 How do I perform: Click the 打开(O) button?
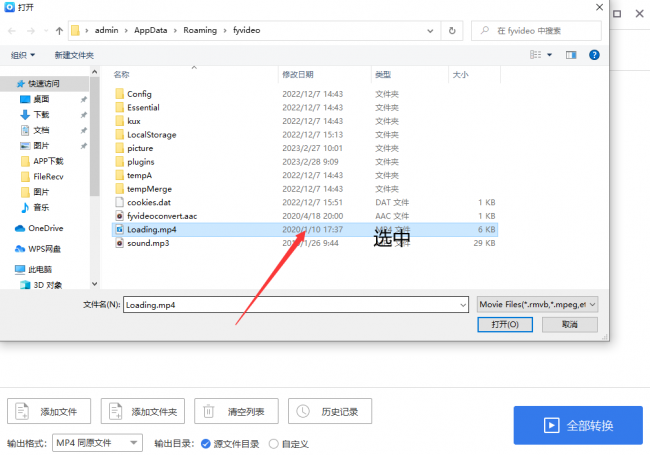tap(505, 324)
